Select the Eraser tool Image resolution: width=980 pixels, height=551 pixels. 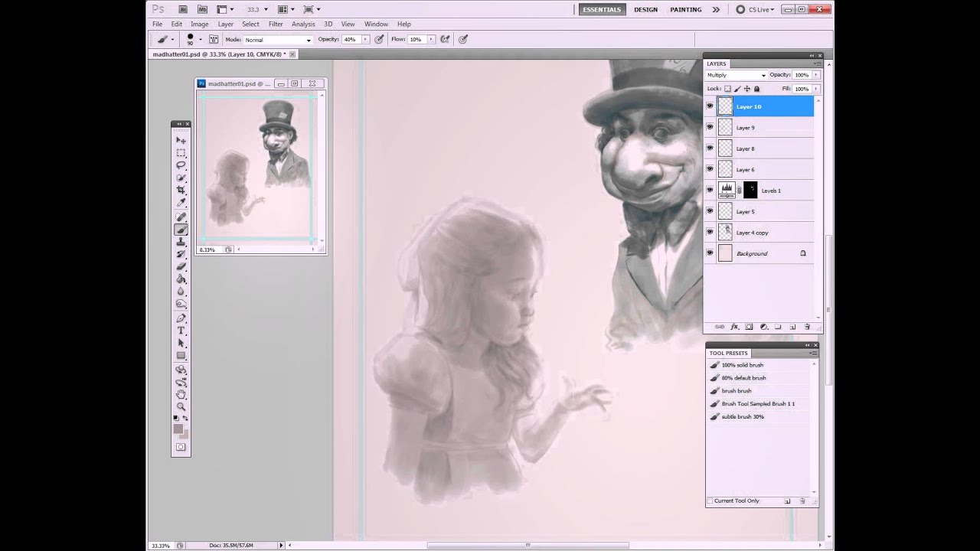click(x=181, y=266)
